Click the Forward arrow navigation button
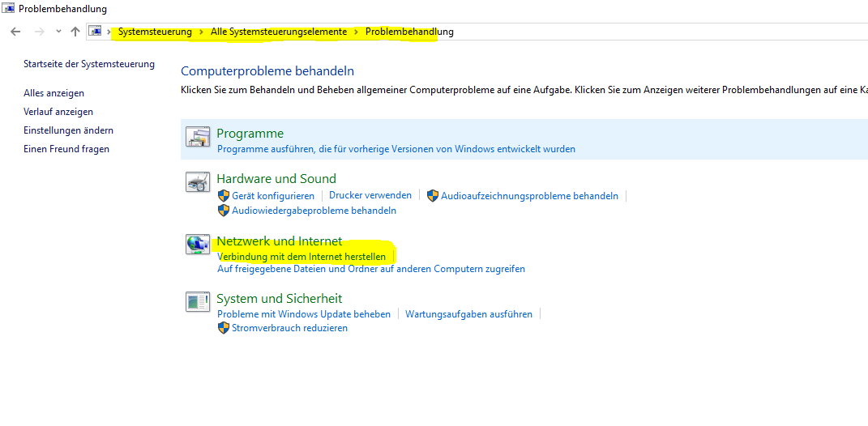Screen dimensions: 868x426 (39, 32)
